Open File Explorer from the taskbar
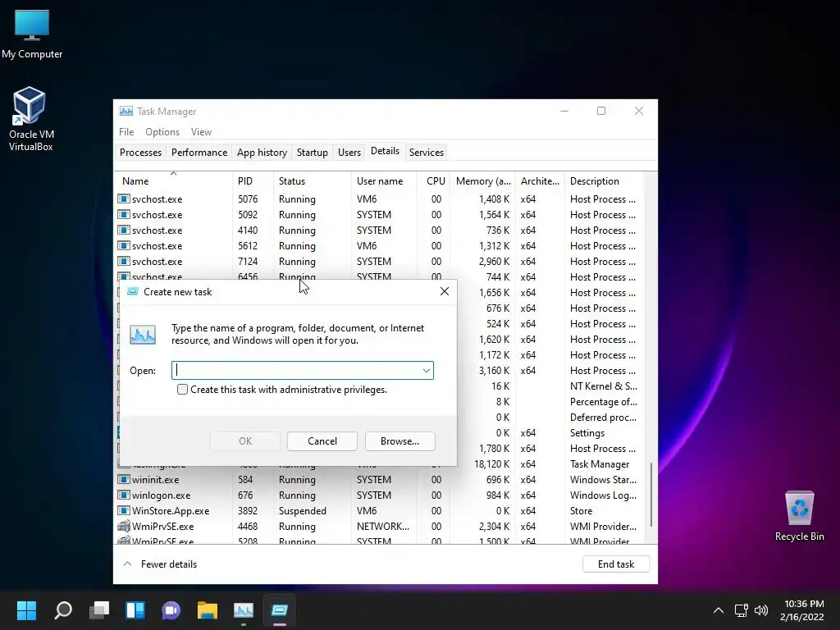This screenshot has width=840, height=630. [x=208, y=610]
